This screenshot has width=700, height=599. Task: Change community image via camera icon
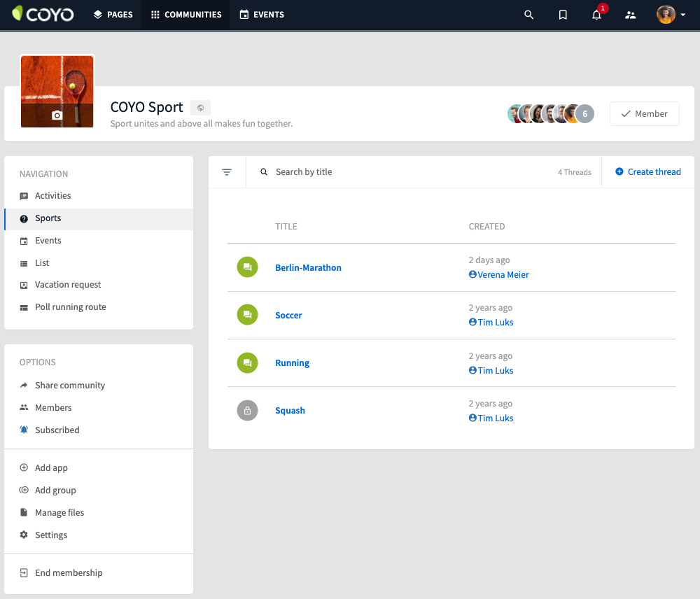click(x=57, y=115)
